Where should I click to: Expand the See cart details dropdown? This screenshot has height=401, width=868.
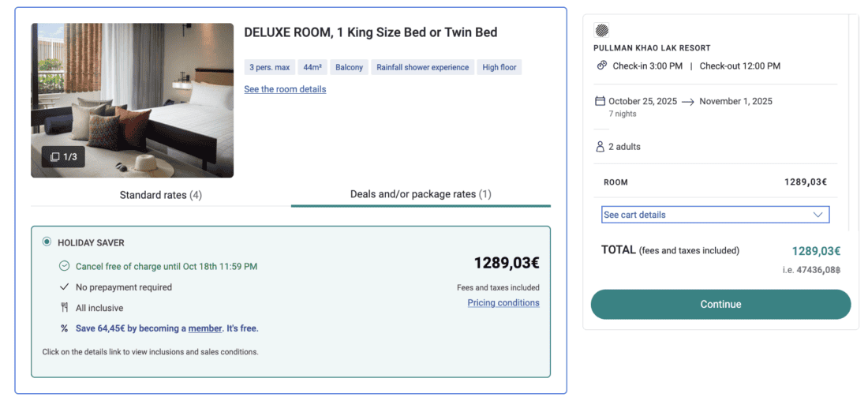click(714, 215)
